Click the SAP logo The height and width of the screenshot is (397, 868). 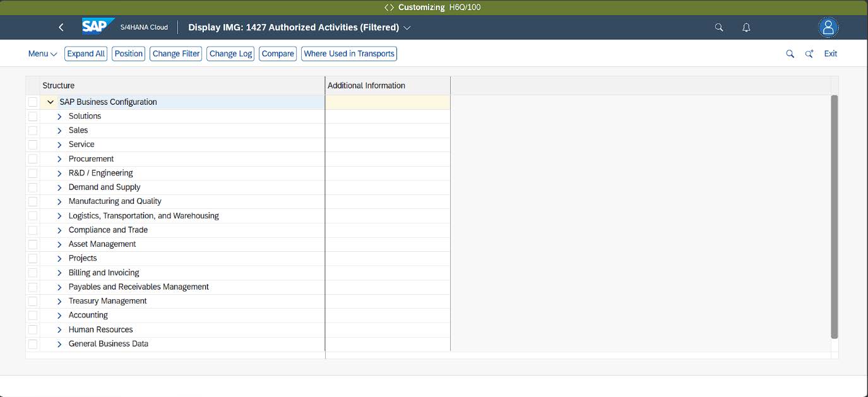98,27
